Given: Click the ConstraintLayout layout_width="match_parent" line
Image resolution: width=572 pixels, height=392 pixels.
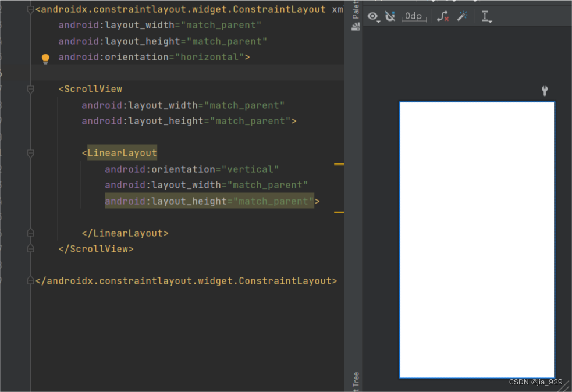Looking at the screenshot, I should (x=160, y=25).
